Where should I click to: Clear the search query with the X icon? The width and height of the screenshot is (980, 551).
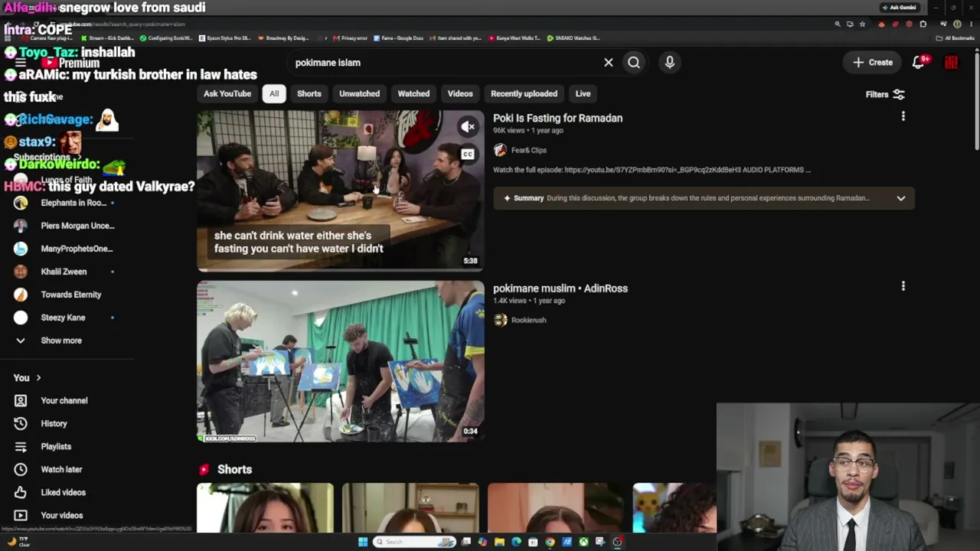609,63
